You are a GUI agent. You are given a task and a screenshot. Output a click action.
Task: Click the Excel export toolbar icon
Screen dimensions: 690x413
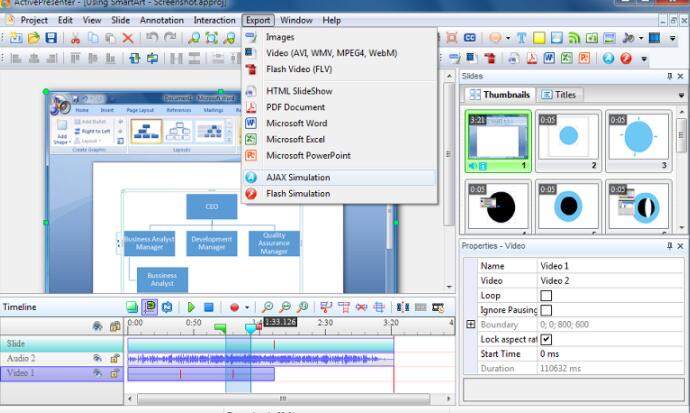[x=567, y=58]
